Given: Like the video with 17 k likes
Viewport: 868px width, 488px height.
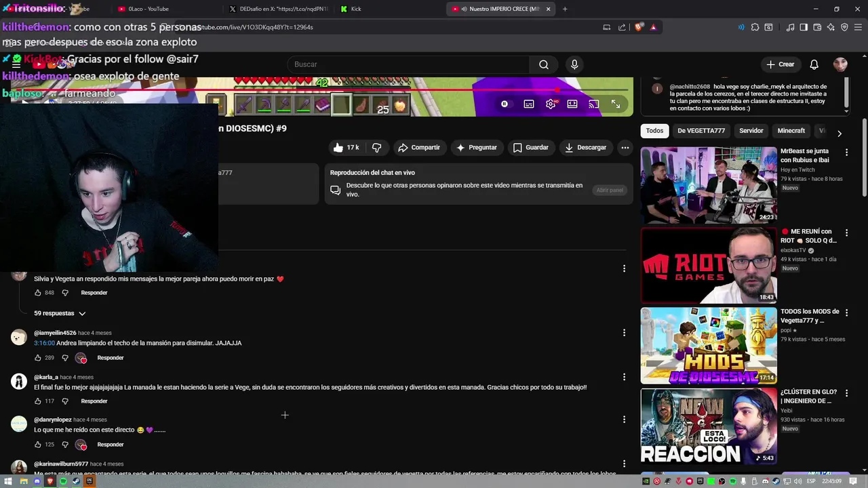Looking at the screenshot, I should tap(347, 147).
